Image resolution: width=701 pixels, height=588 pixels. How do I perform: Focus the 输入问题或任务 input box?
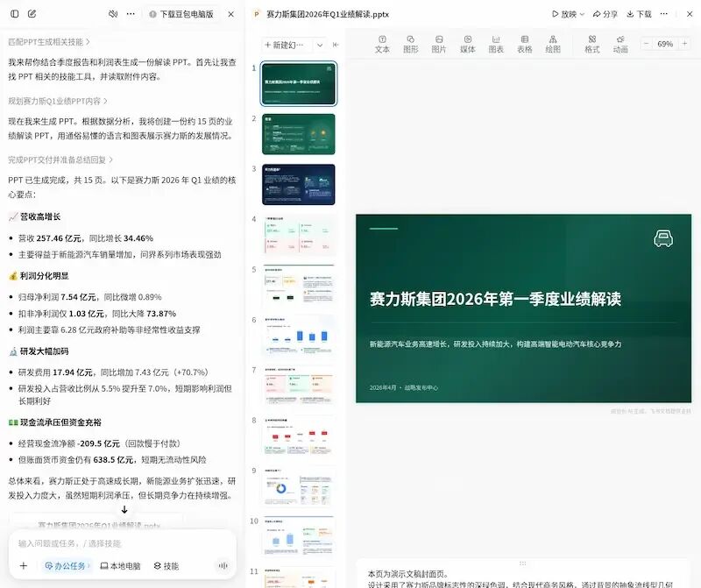[123, 543]
